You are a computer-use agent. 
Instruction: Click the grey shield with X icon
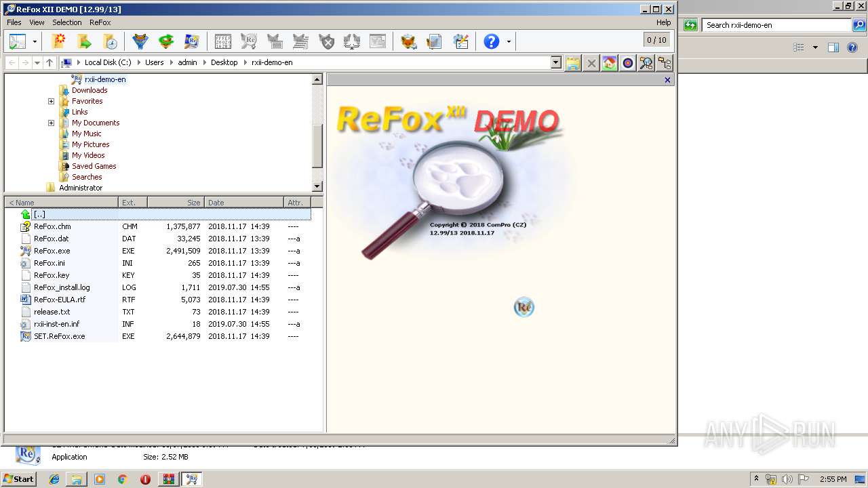pyautogui.click(x=327, y=41)
